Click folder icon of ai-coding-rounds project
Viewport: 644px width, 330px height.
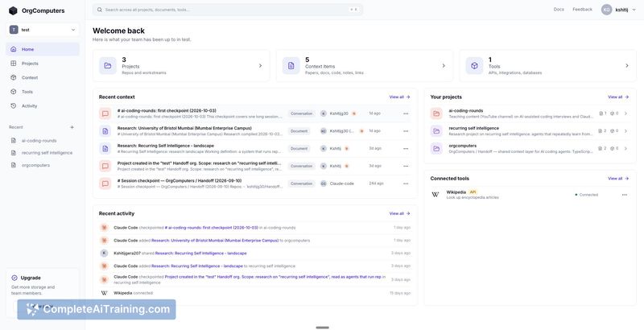click(436, 113)
